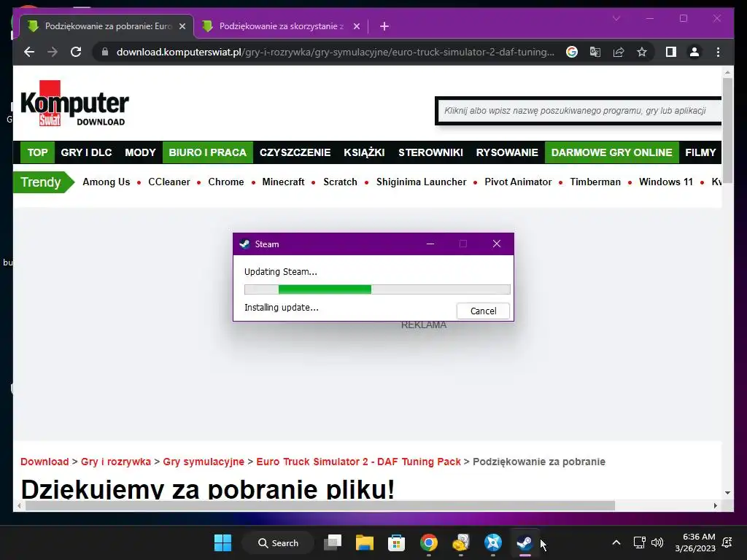Click the Steam update progress bar

pos(377,289)
